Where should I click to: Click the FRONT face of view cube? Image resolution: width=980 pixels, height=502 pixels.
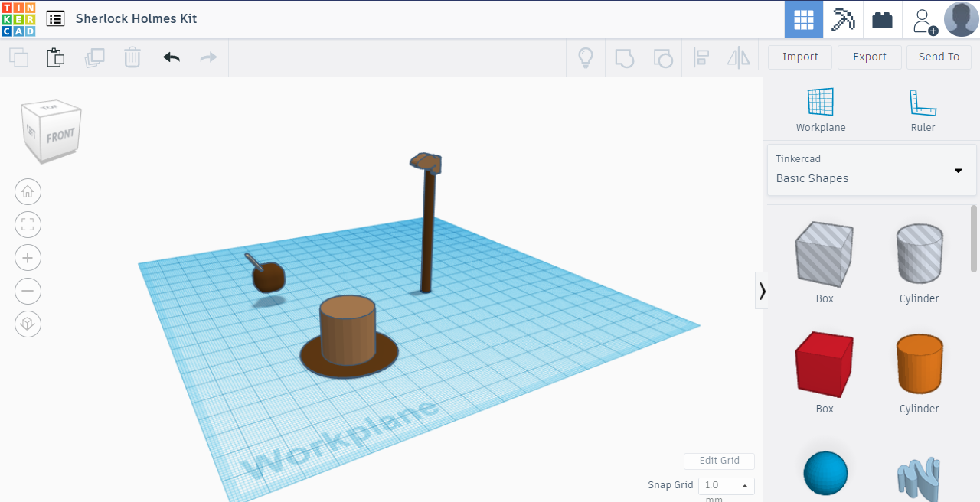[x=61, y=137]
